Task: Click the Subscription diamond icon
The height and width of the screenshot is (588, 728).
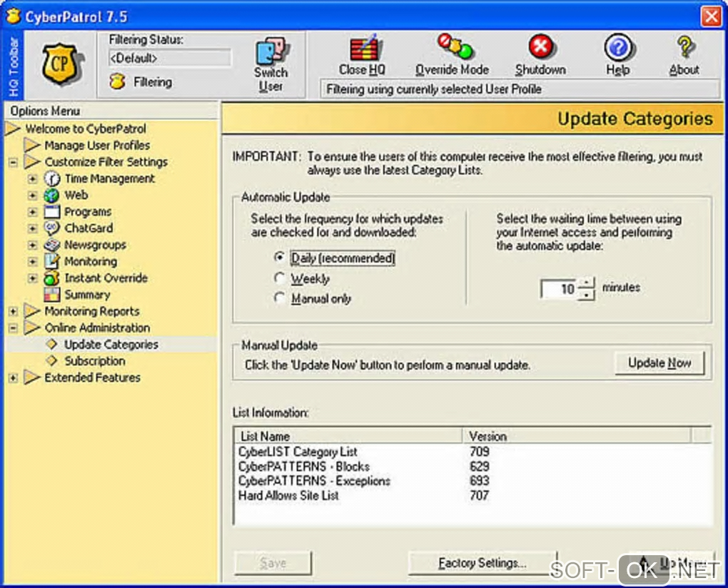Action: pyautogui.click(x=51, y=360)
